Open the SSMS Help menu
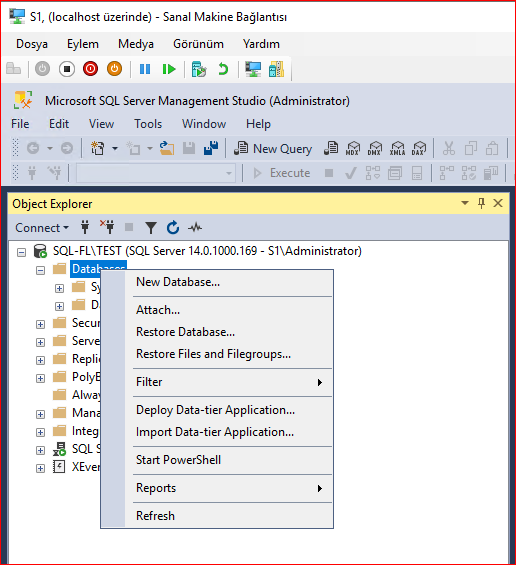The height and width of the screenshot is (565, 516). [258, 124]
